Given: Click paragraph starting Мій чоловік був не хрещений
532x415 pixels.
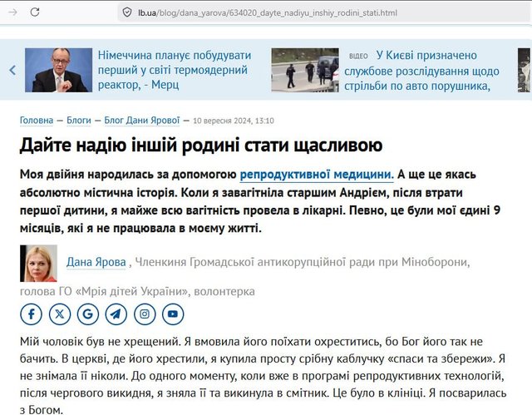Looking at the screenshot, I should 263,375.
